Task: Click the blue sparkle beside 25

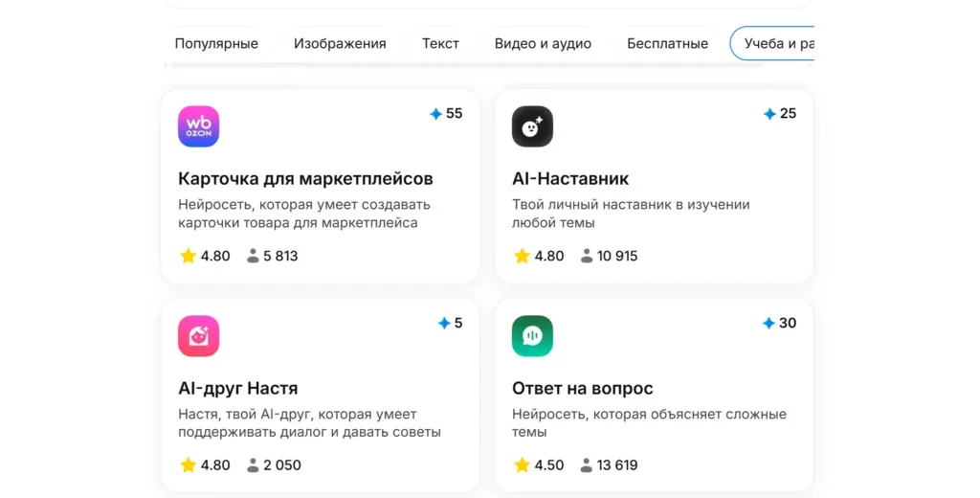Action: pyautogui.click(x=769, y=114)
